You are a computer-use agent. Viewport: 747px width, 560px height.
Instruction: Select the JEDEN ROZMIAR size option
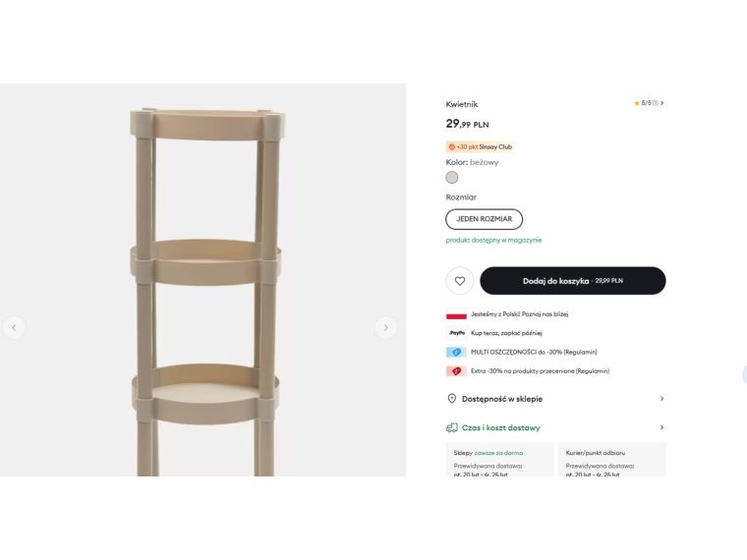484,219
